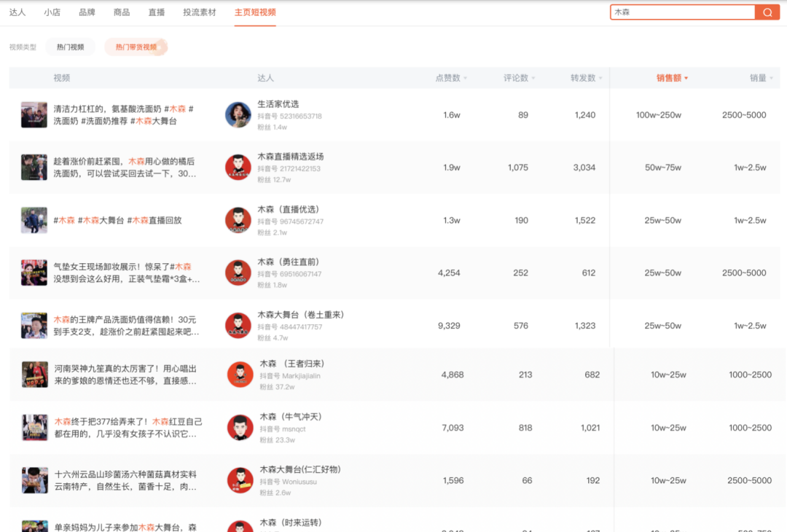Switch to the 小店 tab
The height and width of the screenshot is (532, 787).
pos(52,12)
